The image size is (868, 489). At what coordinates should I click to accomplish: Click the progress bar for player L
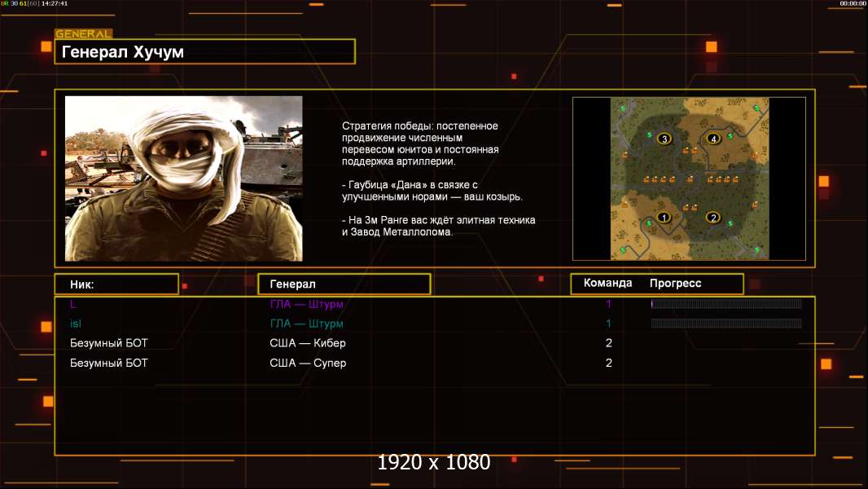point(726,303)
